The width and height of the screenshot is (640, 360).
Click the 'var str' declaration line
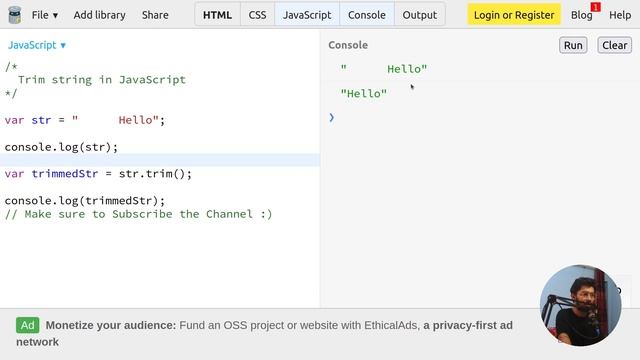pos(85,120)
